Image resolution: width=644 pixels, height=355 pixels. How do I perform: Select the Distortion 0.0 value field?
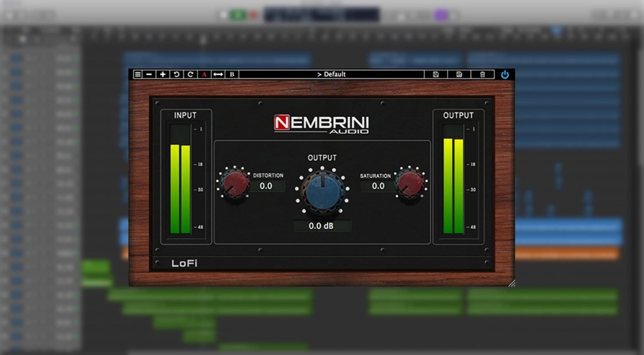pos(266,186)
